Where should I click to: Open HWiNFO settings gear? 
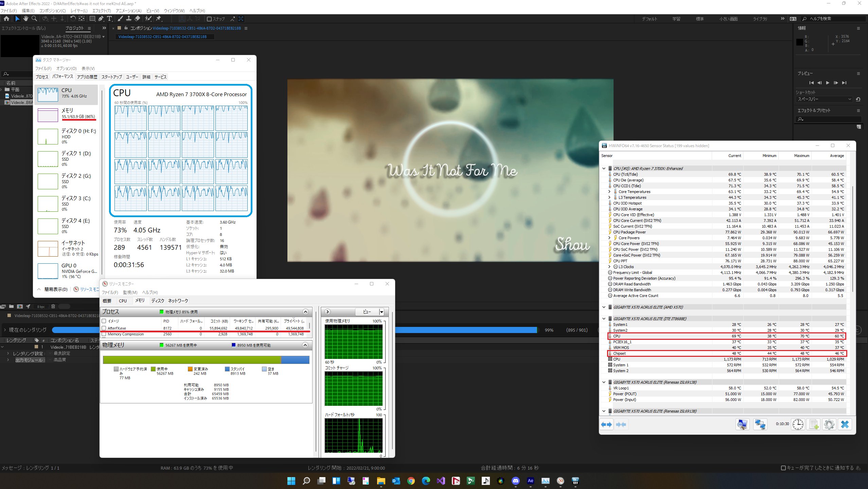point(829,424)
